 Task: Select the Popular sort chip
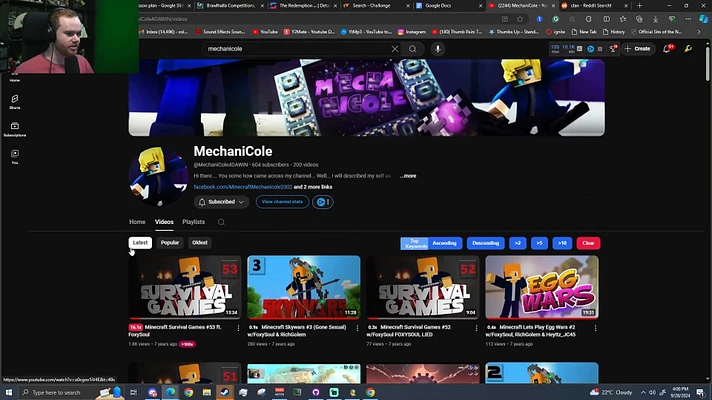pos(170,243)
